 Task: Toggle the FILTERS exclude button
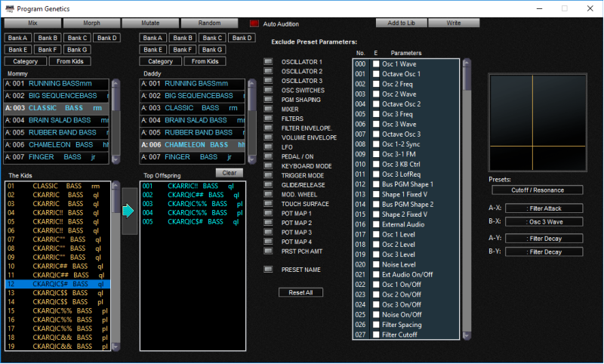[x=268, y=118]
